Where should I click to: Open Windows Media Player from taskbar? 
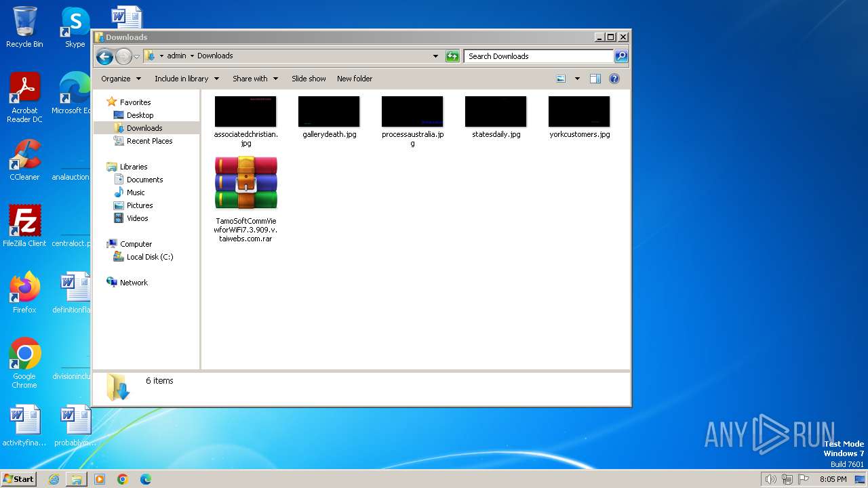(100, 479)
